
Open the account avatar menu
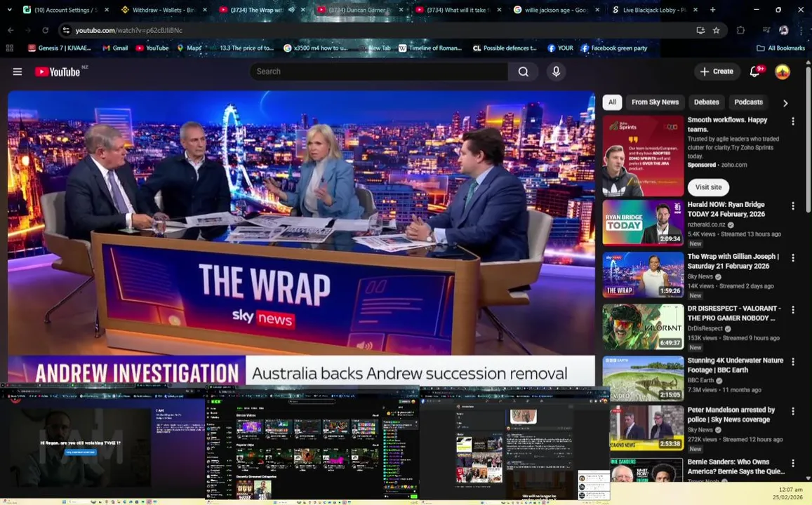783,72
